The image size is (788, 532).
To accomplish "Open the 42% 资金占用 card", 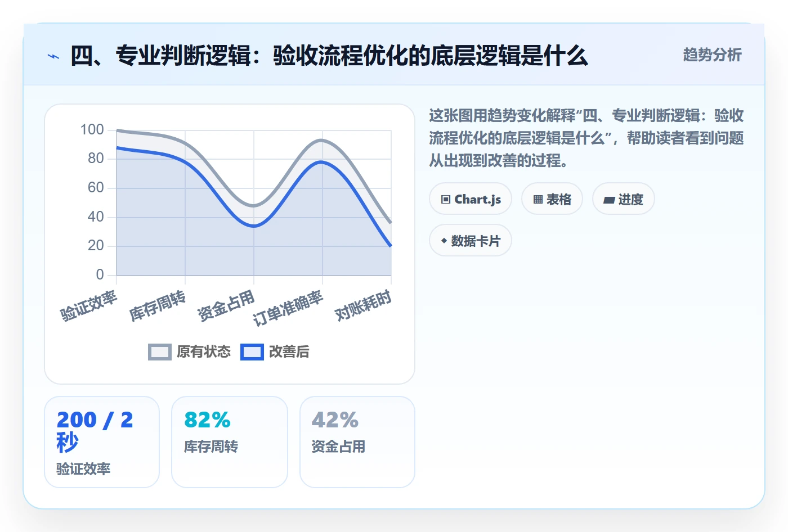I will point(357,442).
